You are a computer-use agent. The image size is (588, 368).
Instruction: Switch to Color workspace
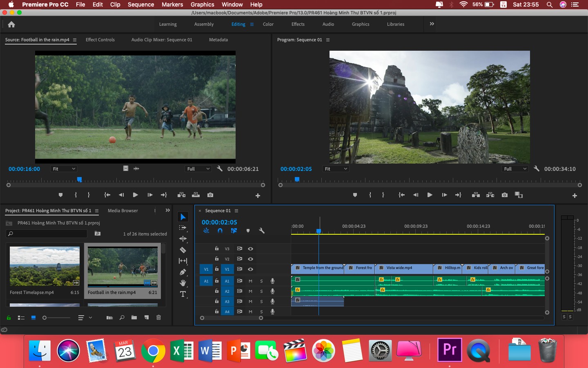(268, 24)
